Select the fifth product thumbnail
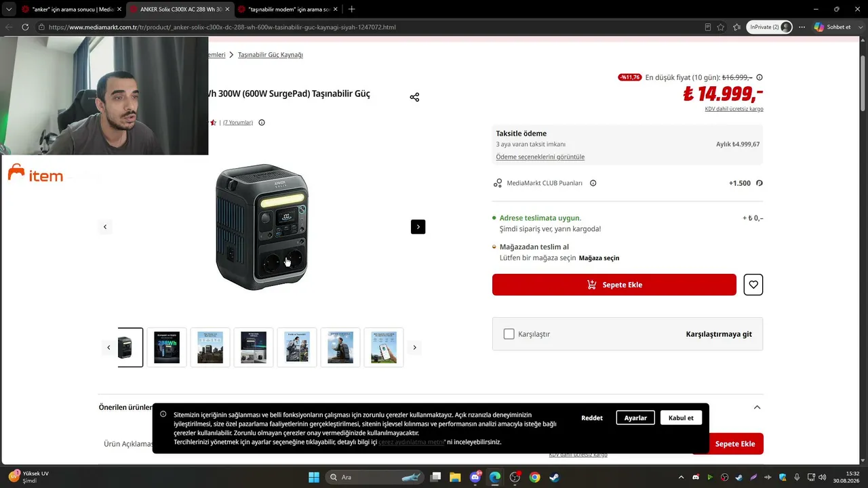This screenshot has width=868, height=488. 297,348
